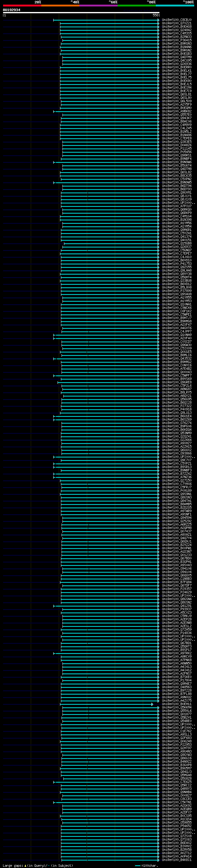Open hit UniRef100_Q96W30

[176, 345]
